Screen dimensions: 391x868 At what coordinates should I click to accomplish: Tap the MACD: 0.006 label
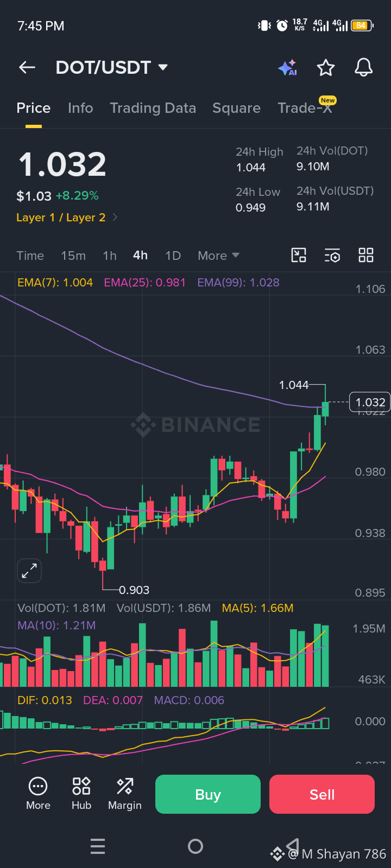click(189, 700)
